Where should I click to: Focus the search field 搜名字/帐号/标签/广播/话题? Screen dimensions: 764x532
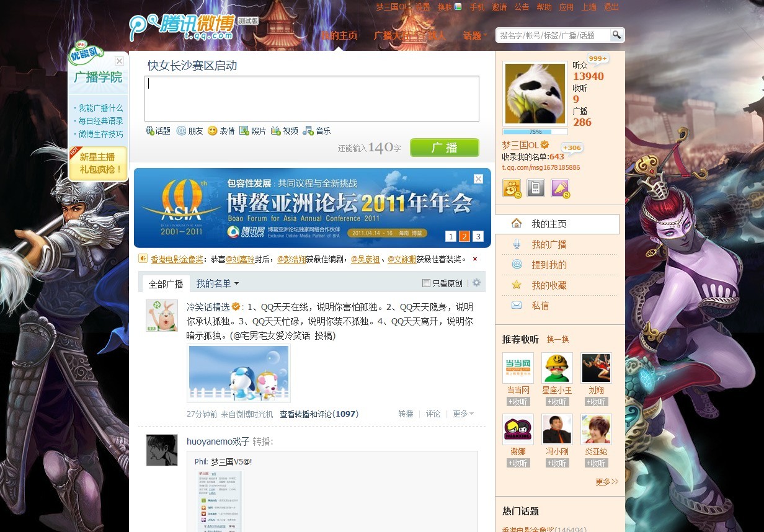pos(553,35)
